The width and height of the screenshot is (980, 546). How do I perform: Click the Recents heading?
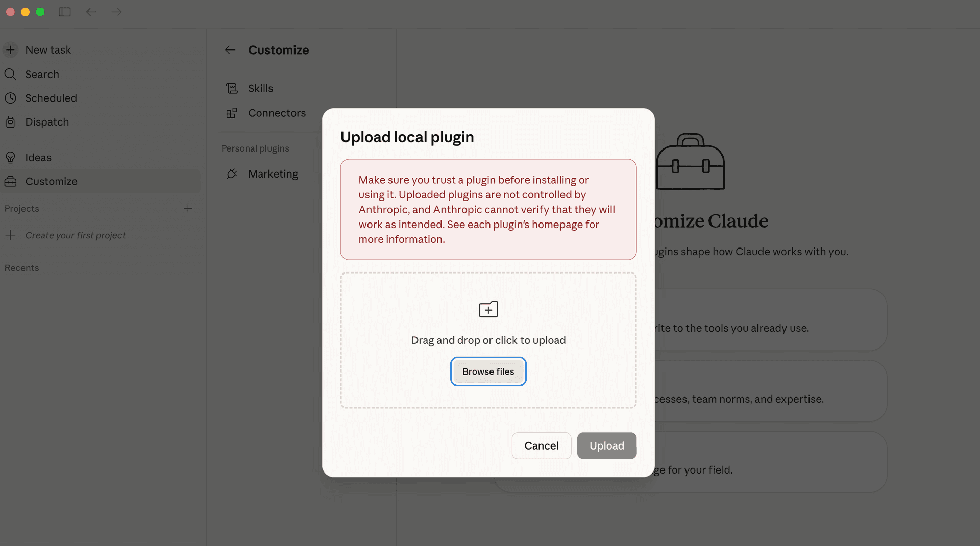click(22, 268)
